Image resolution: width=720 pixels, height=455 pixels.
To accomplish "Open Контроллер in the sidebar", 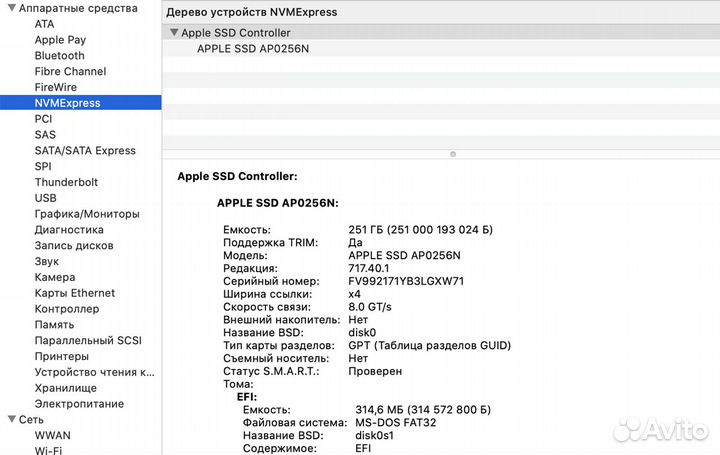I will pyautogui.click(x=67, y=309).
